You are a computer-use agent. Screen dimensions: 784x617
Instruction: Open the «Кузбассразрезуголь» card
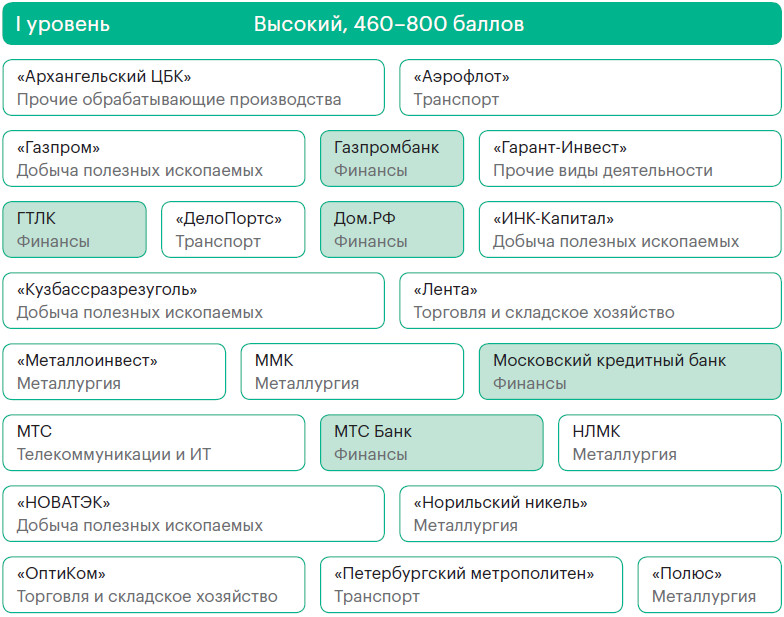tap(193, 301)
